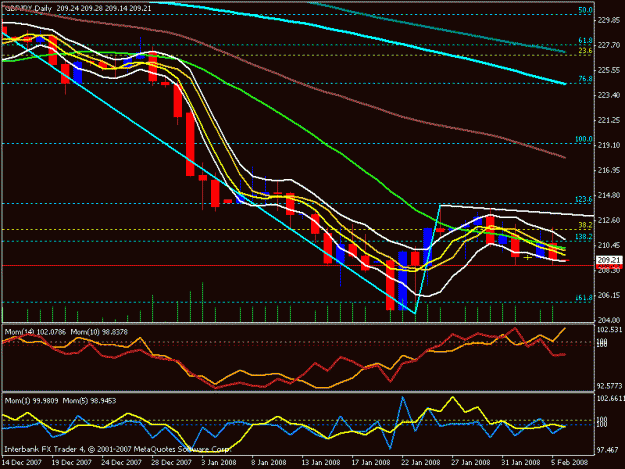The height and width of the screenshot is (469, 625).
Task: Click the 8 Jan 2008 date label
Action: 269,463
